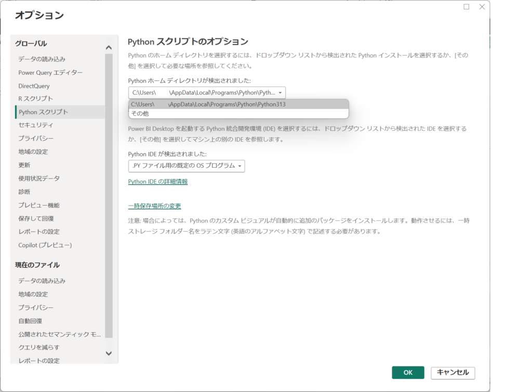
Task: Open プライバシー under グローバル
Action: pyautogui.click(x=36, y=138)
